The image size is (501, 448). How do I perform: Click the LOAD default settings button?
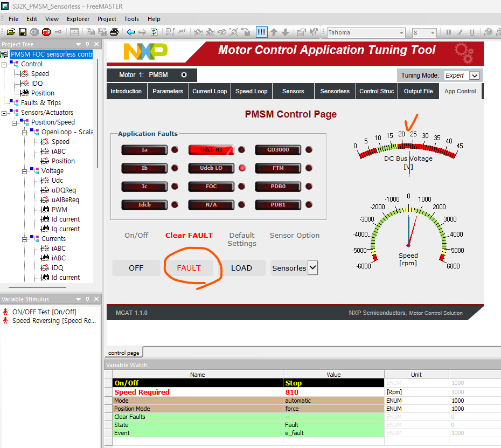click(x=241, y=268)
